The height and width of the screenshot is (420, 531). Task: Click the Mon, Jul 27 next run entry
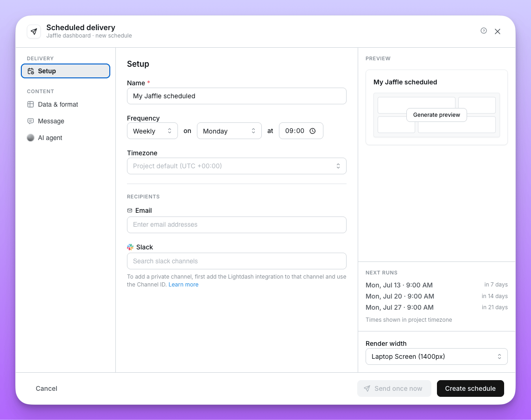[399, 307]
